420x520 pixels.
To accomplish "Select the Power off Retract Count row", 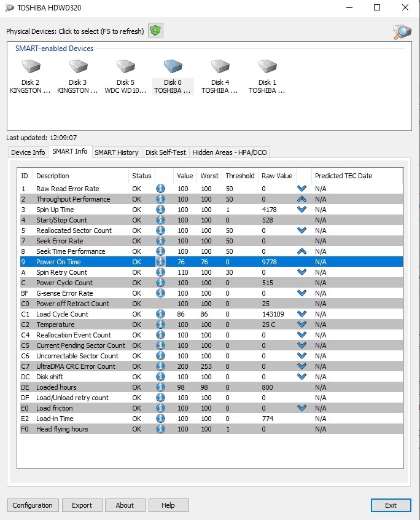I will tap(211, 304).
